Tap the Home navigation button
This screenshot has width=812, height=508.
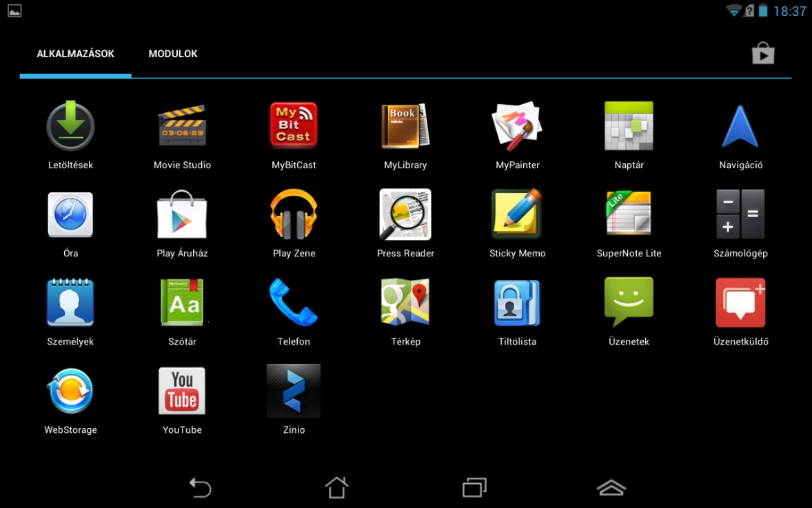[x=336, y=488]
